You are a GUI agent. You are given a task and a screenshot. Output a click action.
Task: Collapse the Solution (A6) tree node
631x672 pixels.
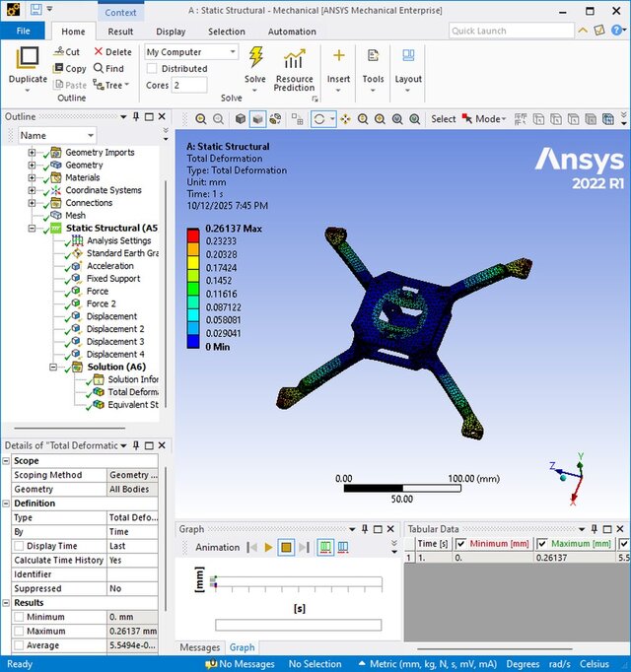point(54,367)
